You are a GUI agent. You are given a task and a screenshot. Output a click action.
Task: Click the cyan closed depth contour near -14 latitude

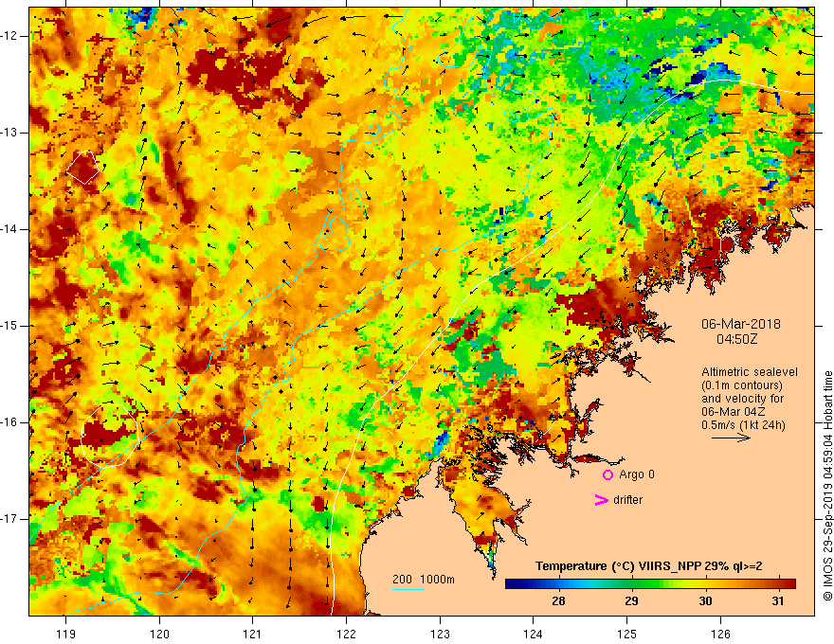point(335,234)
